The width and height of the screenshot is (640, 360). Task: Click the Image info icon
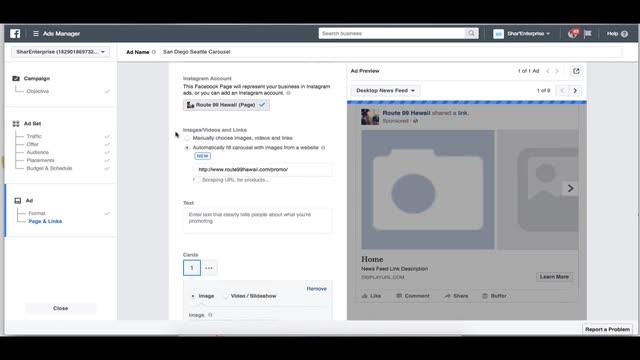click(x=210, y=315)
